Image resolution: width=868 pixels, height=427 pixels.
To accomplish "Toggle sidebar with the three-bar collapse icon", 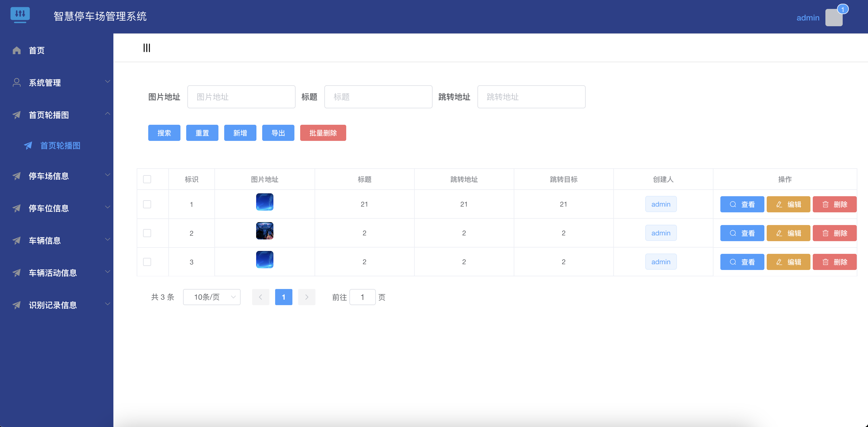I will click(x=146, y=48).
